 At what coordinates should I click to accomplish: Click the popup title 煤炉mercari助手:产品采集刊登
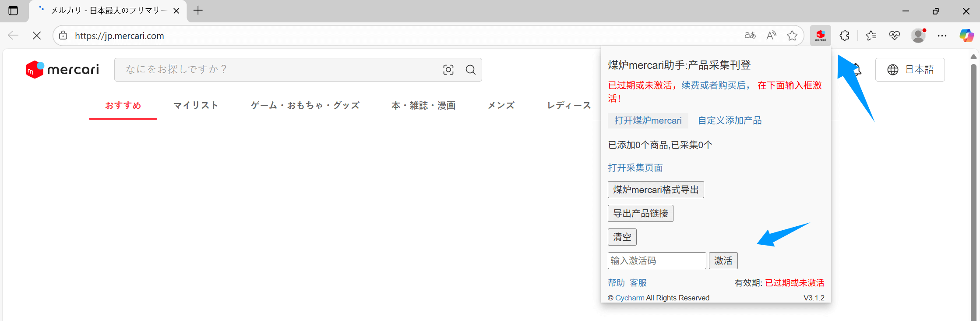[x=680, y=65]
